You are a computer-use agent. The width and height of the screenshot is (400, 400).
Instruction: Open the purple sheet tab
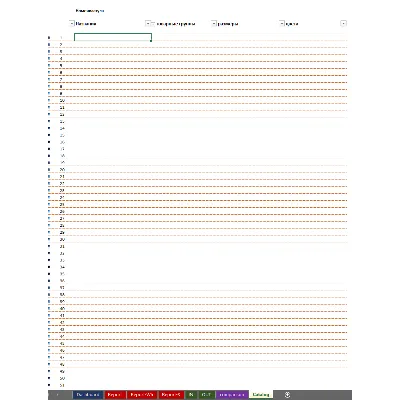pyautogui.click(x=232, y=395)
